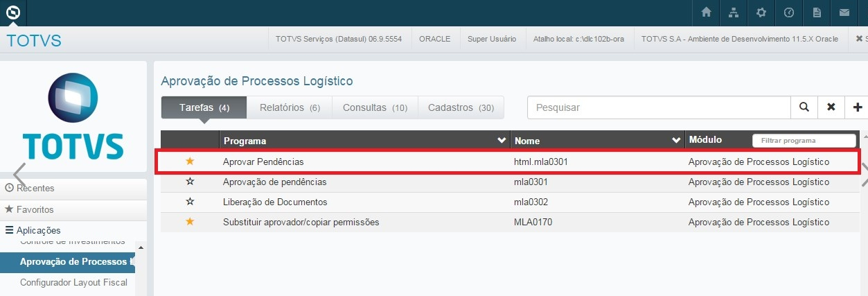Screen dimensions: 868x296
Task: Select Configurador Layout Fiscal in sidebar
Action: pos(73,283)
